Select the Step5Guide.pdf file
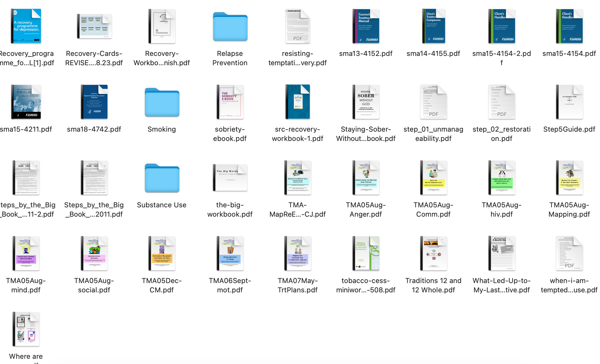This screenshot has height=364, width=600. (x=569, y=102)
